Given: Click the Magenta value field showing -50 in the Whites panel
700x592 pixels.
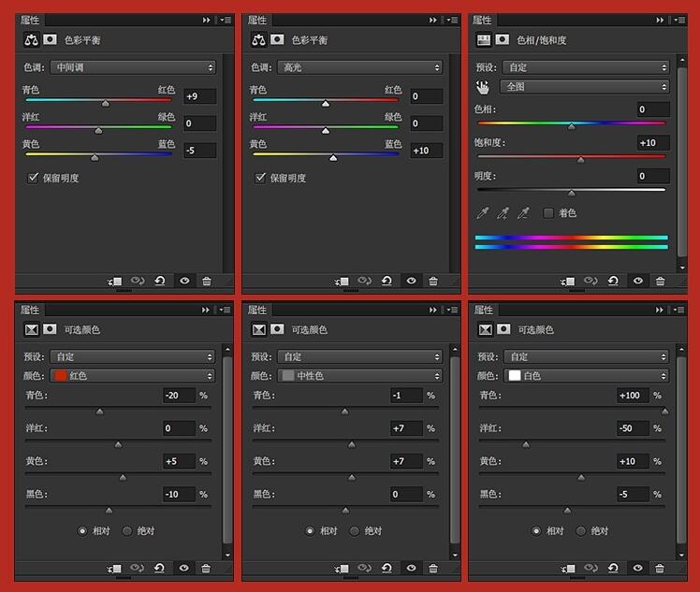Looking at the screenshot, I should [x=633, y=428].
